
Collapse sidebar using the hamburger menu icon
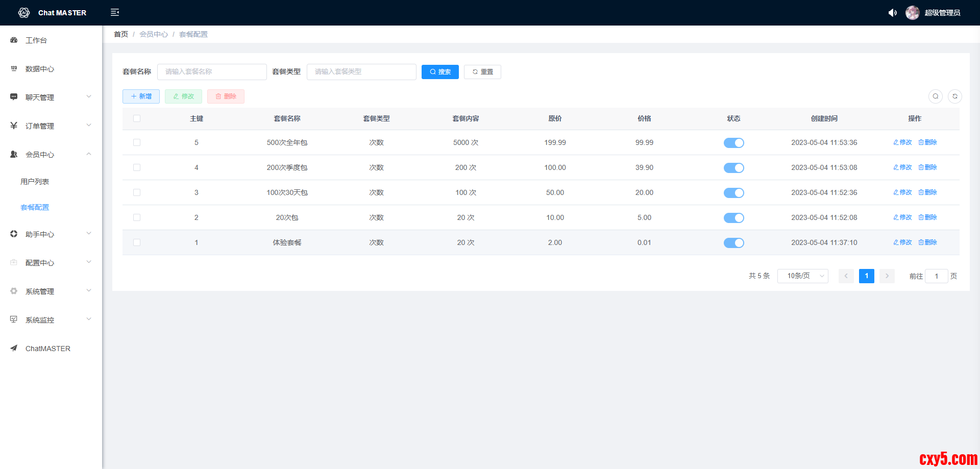click(115, 12)
